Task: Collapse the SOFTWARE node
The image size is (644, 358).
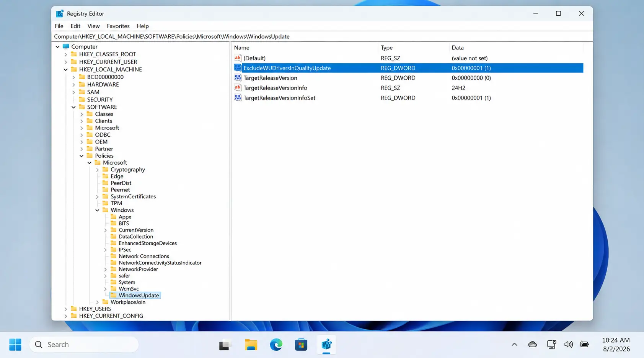Action: point(74,107)
